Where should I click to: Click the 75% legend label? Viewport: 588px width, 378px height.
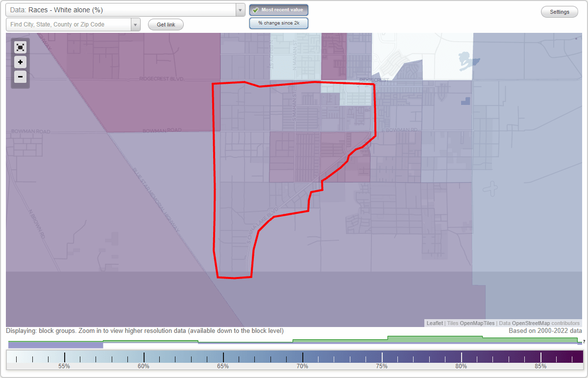pyautogui.click(x=382, y=366)
